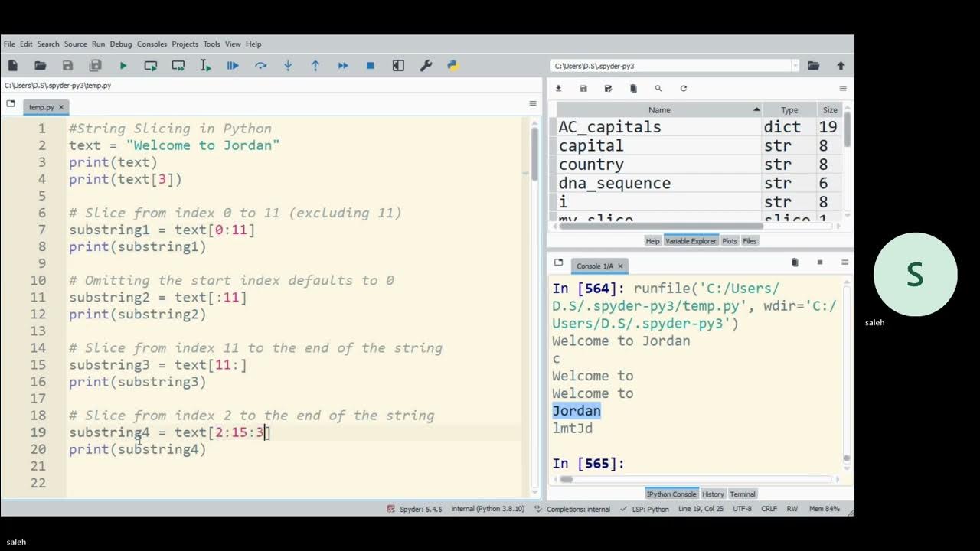Viewport: 980px width, 551px height.
Task: Switch to the Plots tab
Action: pyautogui.click(x=730, y=241)
